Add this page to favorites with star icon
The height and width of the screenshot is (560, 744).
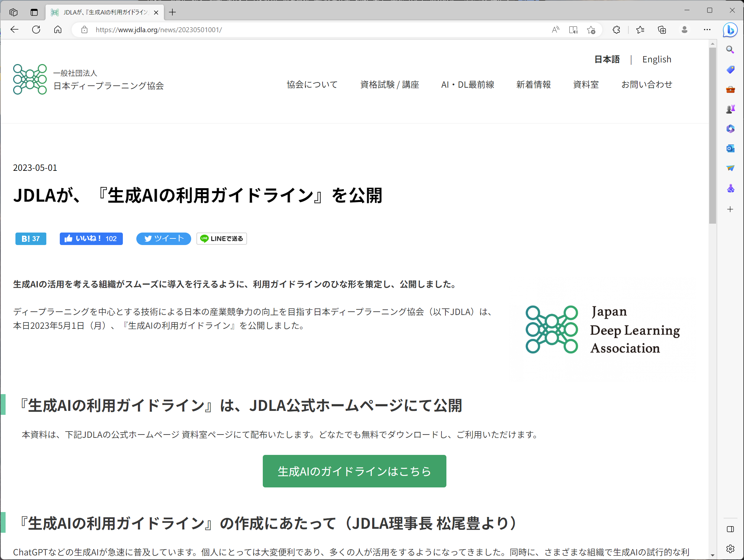[591, 30]
